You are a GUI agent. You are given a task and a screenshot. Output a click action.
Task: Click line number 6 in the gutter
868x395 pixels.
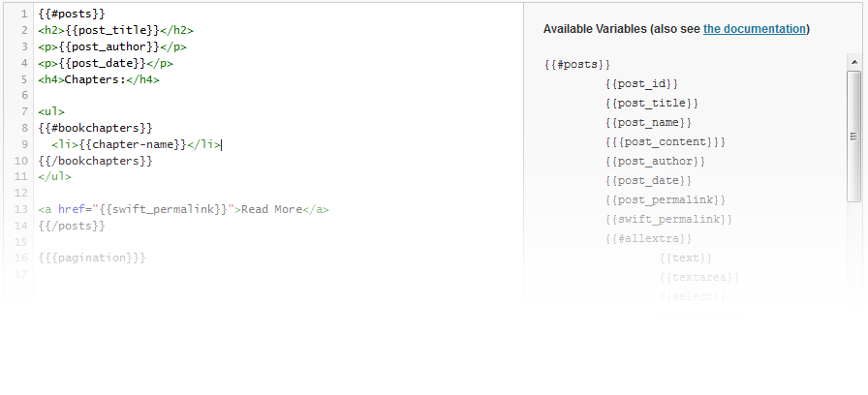click(24, 96)
